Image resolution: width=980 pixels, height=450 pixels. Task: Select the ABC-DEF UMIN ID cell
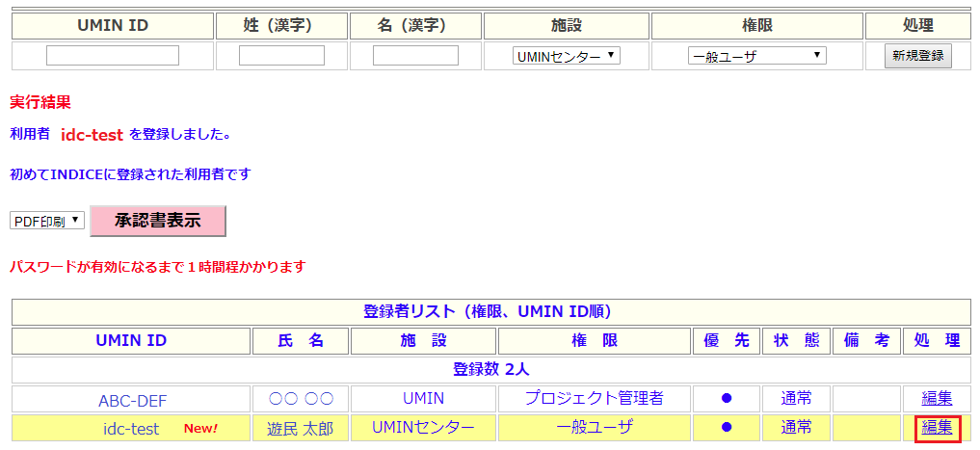click(x=131, y=399)
